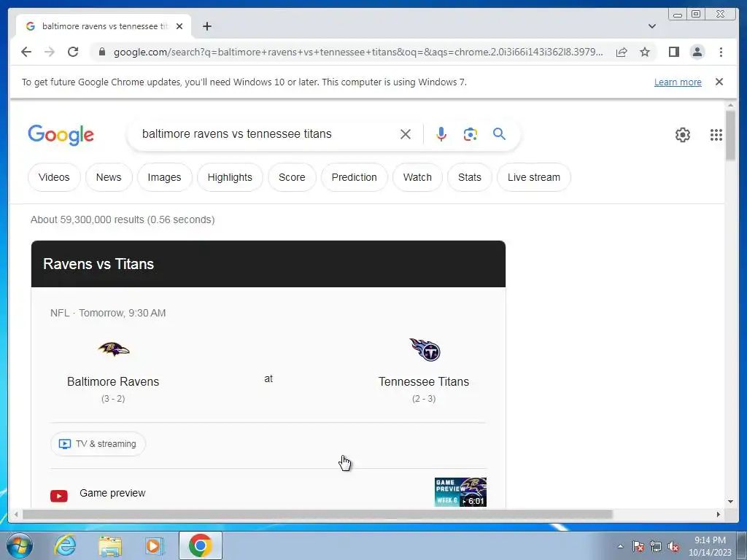Click the vertical scrollbar up arrow
This screenshot has height=560, width=747.
coord(730,105)
